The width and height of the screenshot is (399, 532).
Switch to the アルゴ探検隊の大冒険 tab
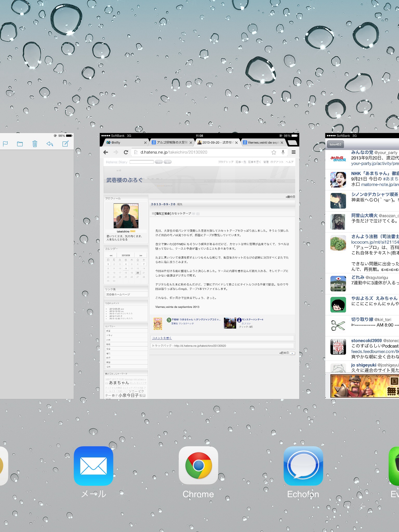pyautogui.click(x=171, y=143)
